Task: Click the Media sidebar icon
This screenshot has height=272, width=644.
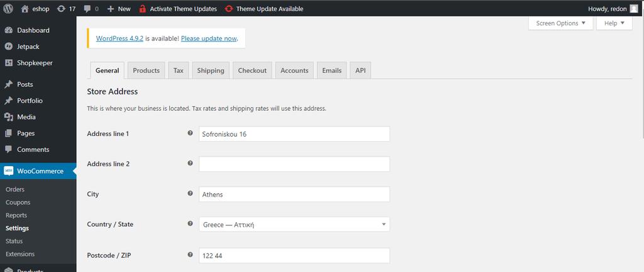Action: pyautogui.click(x=9, y=117)
